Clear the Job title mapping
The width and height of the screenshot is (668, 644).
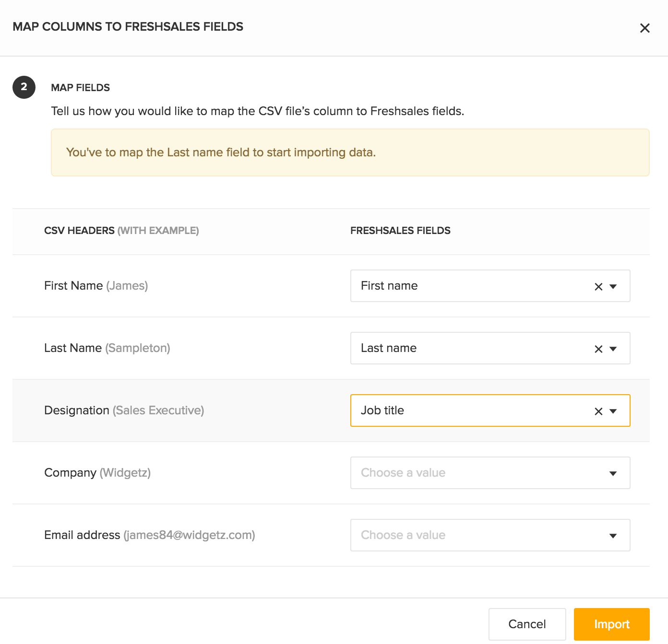point(598,411)
